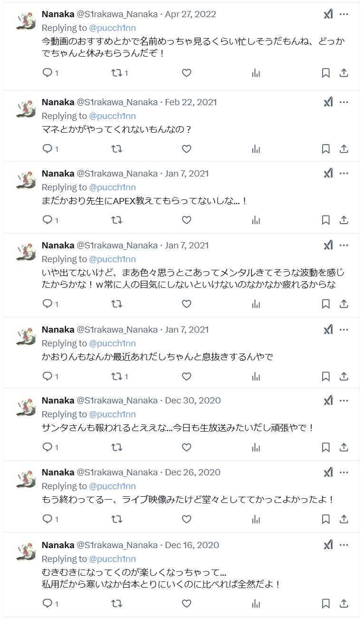Click Nanaka's name on Feb 22, 2021 tweet
Viewport: 364px width, 620px height.
point(58,102)
